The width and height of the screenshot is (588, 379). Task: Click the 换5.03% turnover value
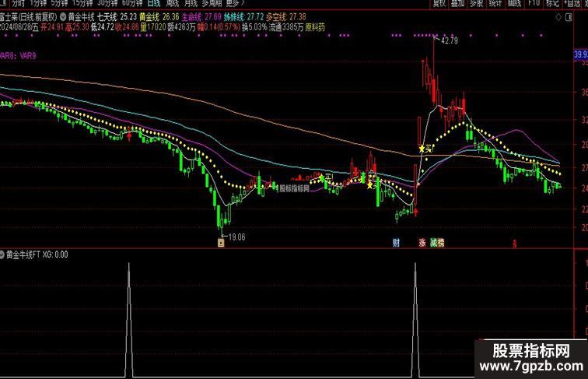254,27
